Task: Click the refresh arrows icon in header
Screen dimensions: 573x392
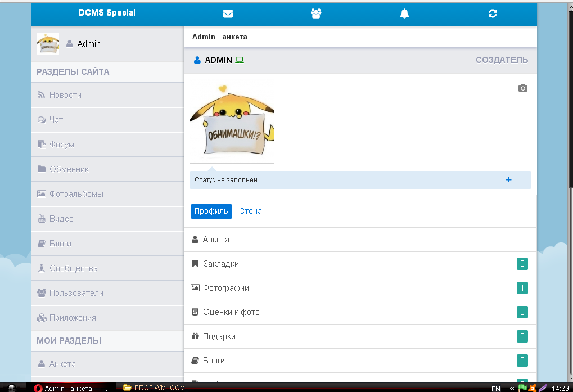Action: point(493,14)
